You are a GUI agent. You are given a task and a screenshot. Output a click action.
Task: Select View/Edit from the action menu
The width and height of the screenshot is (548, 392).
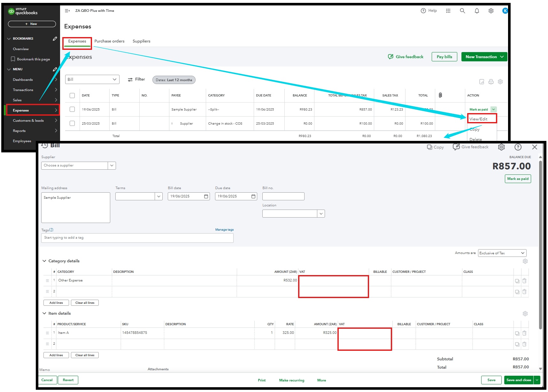click(x=479, y=119)
